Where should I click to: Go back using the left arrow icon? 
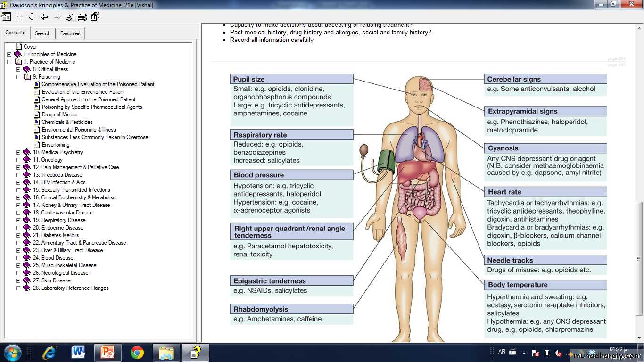point(44,17)
